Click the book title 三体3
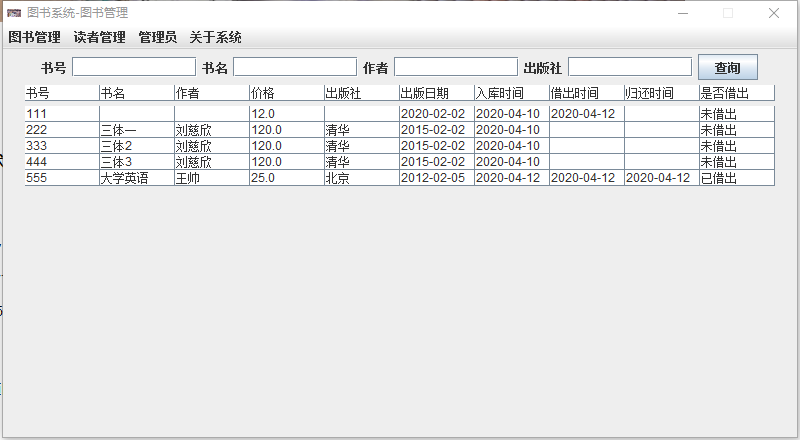 137,162
